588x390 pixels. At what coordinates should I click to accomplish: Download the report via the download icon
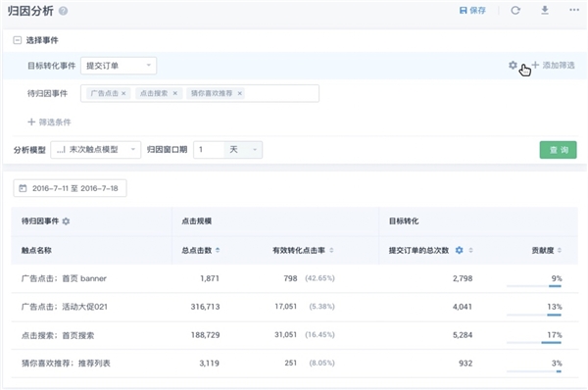[x=545, y=10]
